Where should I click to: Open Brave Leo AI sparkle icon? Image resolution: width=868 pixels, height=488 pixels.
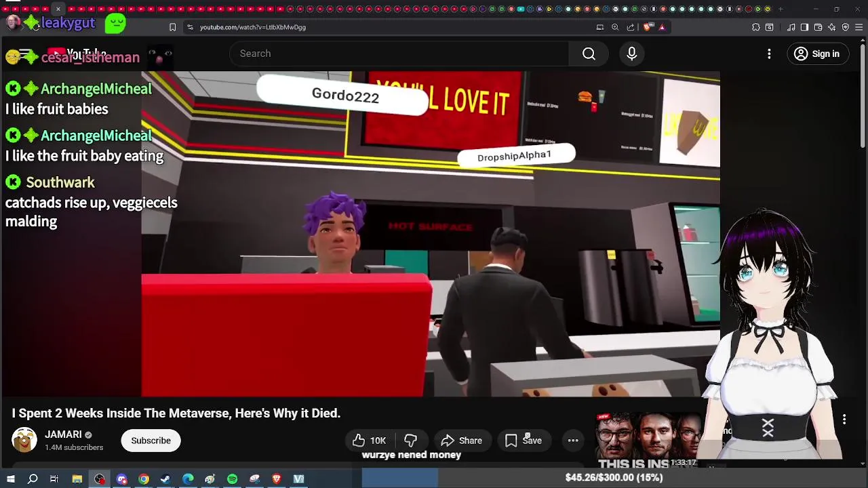click(x=832, y=27)
